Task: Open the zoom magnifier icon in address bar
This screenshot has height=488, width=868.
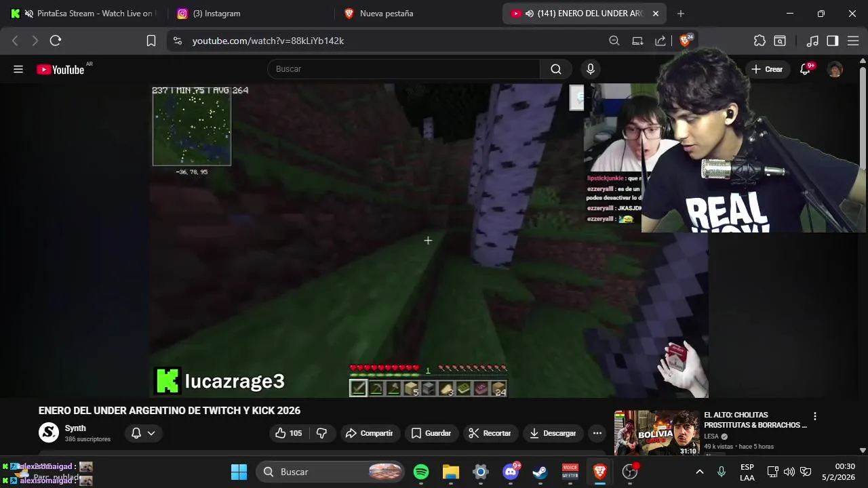Action: click(x=614, y=41)
